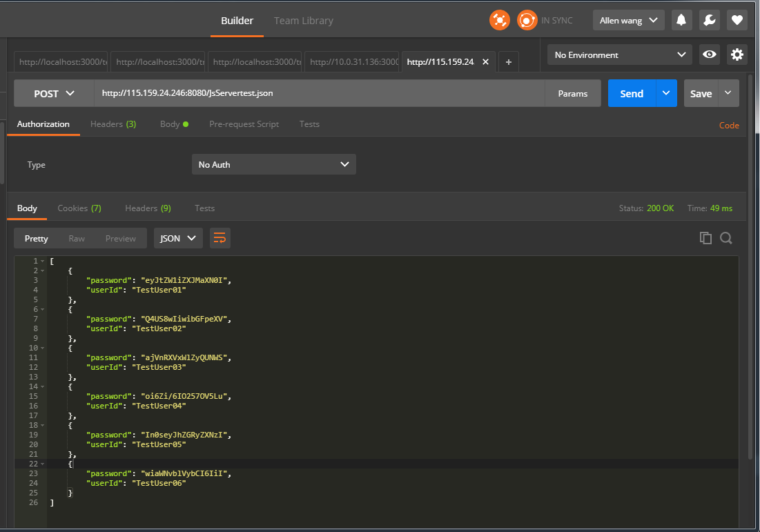Open notifications bell icon
760x532 pixels.
click(681, 20)
